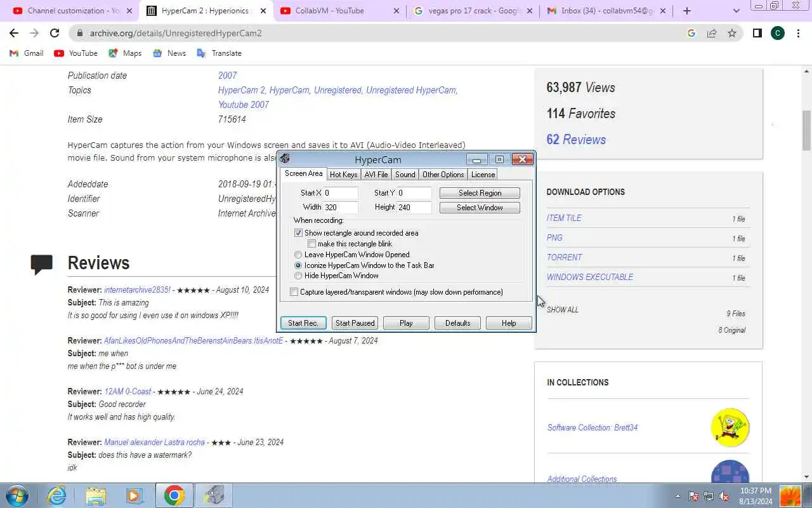Viewport: 812px width, 508px height.
Task: Switch to the AVI File tab
Action: click(376, 175)
